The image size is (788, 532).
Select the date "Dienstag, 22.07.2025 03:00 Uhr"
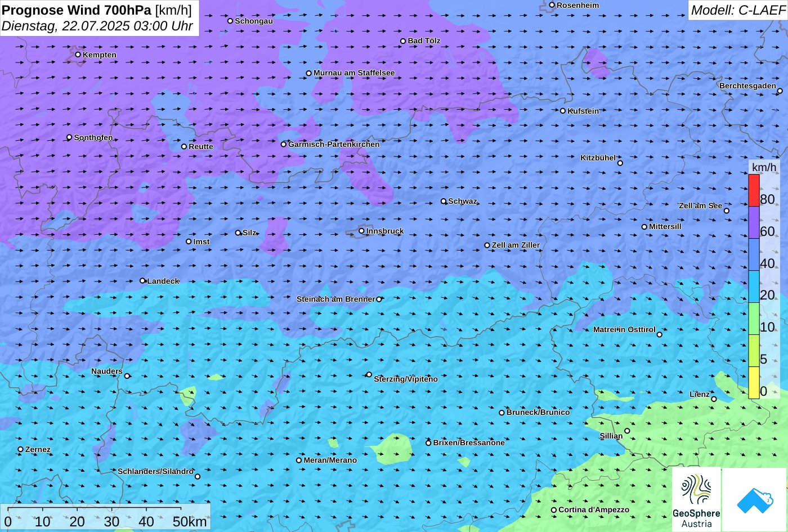97,26
